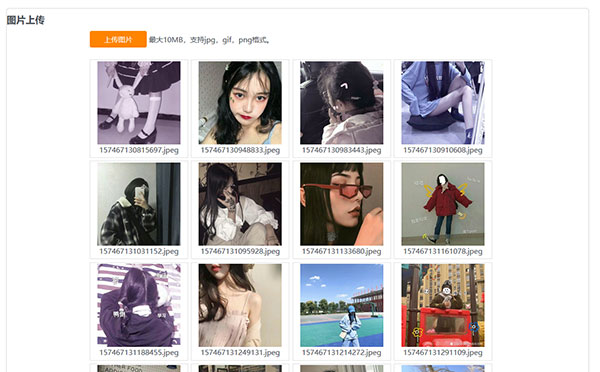Screen dimensions: 600x372
Task: Click the filename text 157467130910608.jpeg
Action: (443, 150)
